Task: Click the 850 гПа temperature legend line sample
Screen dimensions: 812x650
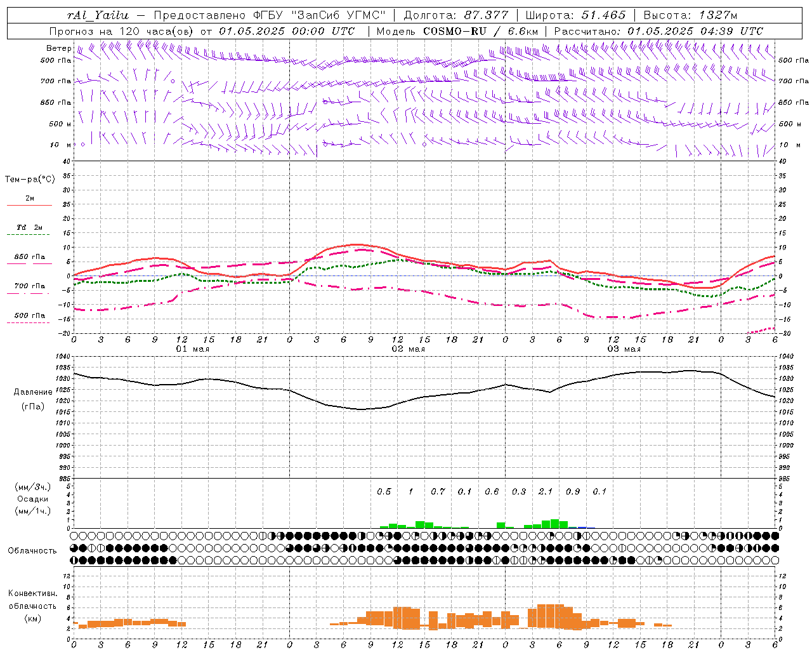Action: (29, 264)
